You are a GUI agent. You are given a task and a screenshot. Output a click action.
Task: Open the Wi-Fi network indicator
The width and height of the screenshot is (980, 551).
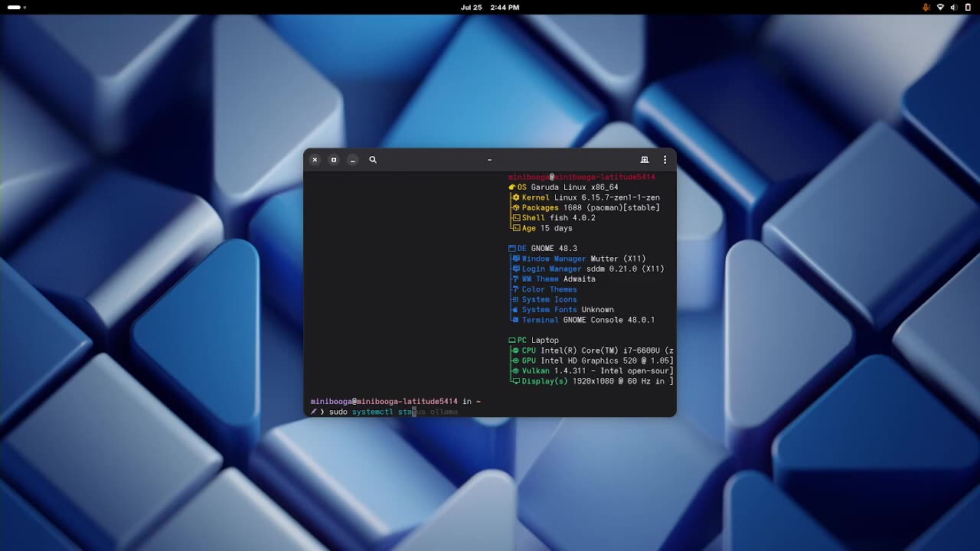(x=940, y=8)
